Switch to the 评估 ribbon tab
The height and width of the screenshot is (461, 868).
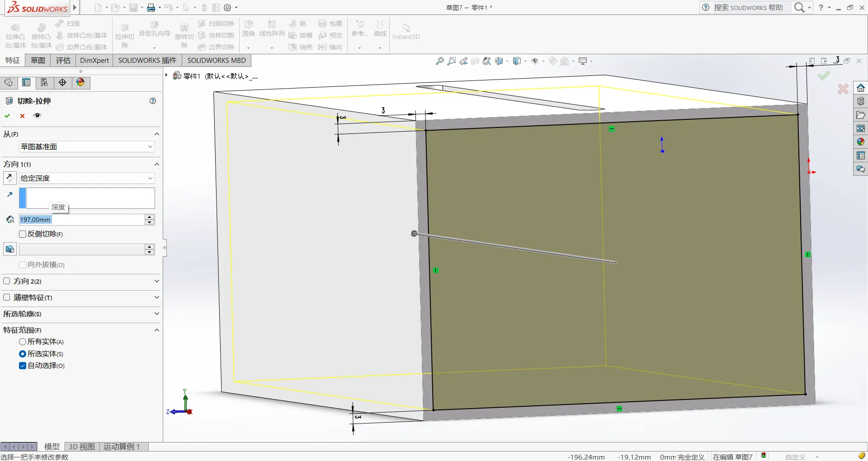pyautogui.click(x=63, y=60)
